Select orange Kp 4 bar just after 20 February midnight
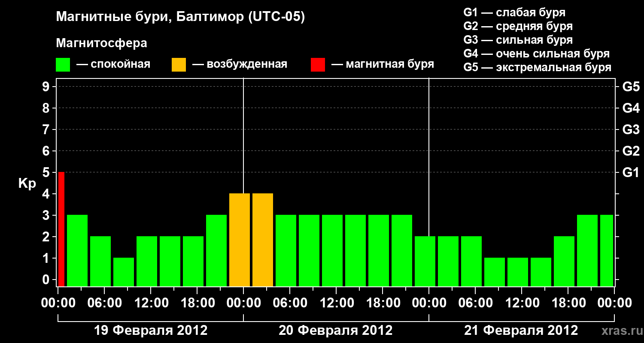 (x=263, y=240)
